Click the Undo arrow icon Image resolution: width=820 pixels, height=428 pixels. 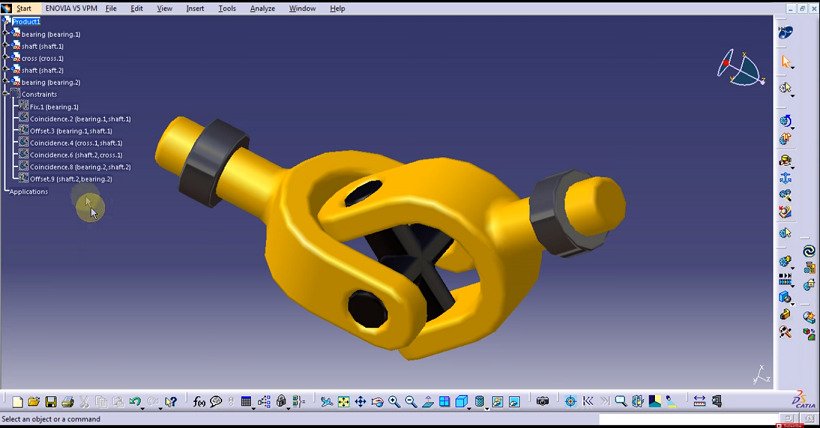point(135,401)
